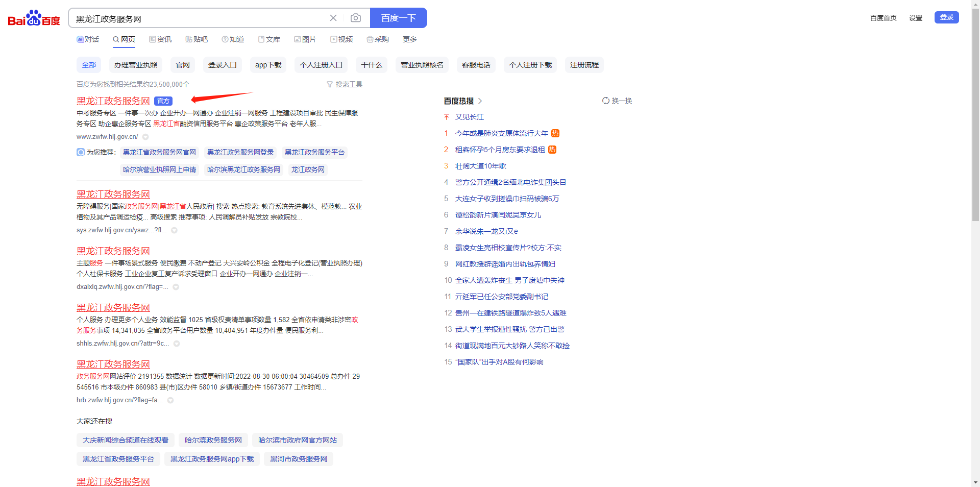
Task: Open the 采购 tab
Action: coord(378,39)
